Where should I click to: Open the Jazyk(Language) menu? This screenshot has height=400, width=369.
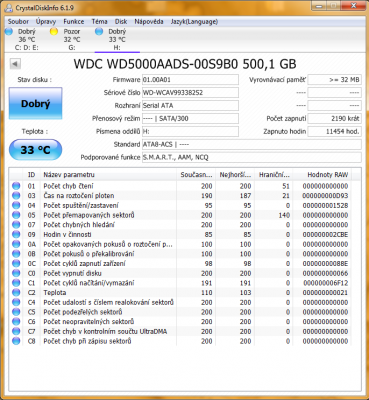pyautogui.click(x=194, y=22)
